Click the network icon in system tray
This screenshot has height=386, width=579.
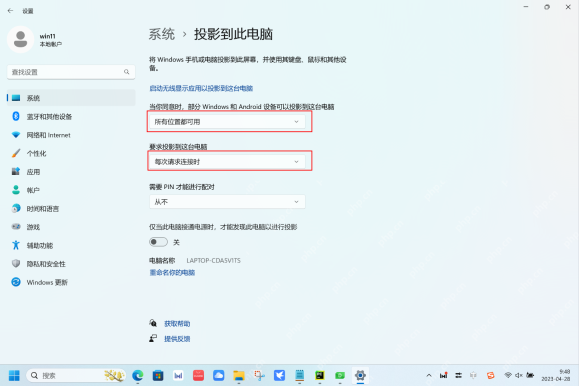tap(508, 375)
